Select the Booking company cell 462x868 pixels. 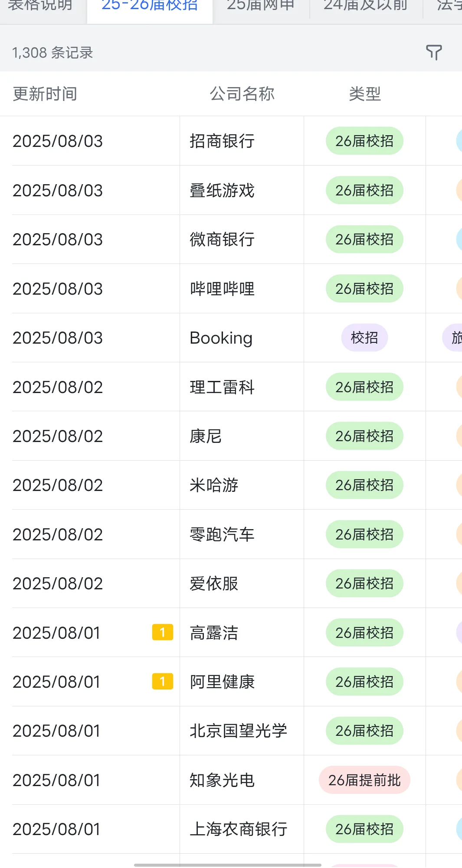242,338
